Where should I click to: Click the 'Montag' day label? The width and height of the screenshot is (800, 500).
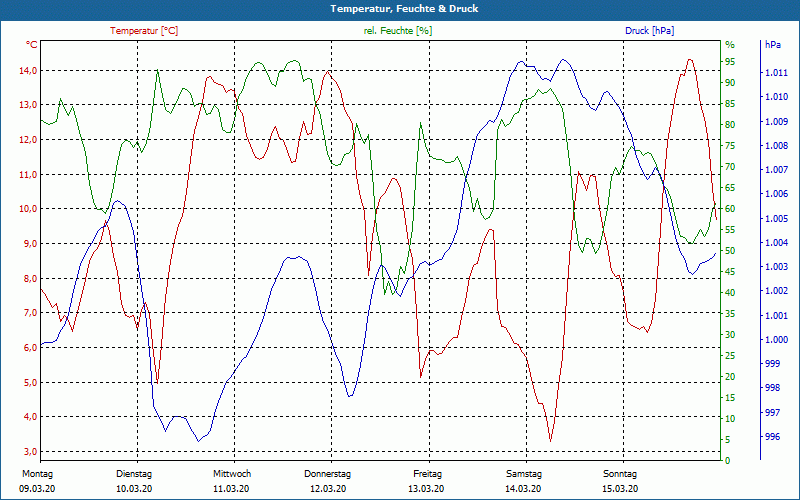pyautogui.click(x=37, y=474)
